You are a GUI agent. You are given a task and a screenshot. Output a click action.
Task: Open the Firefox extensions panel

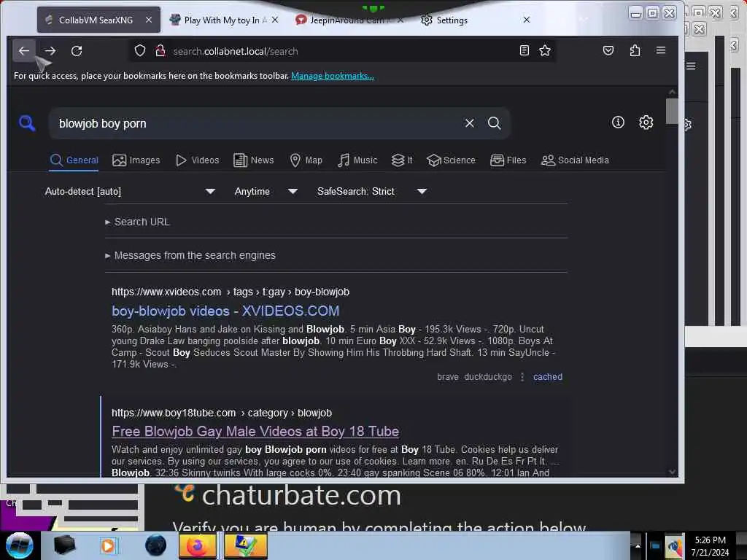point(635,50)
